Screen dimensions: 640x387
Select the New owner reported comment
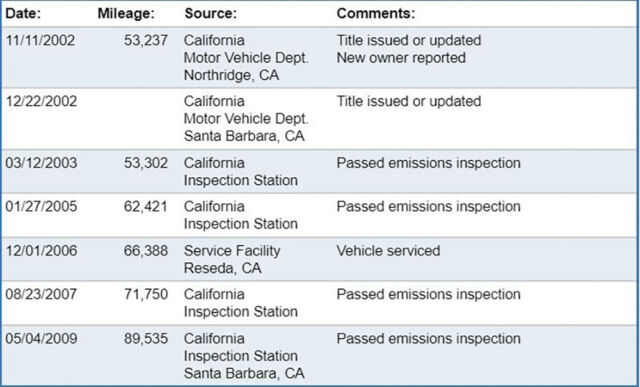[x=401, y=58]
